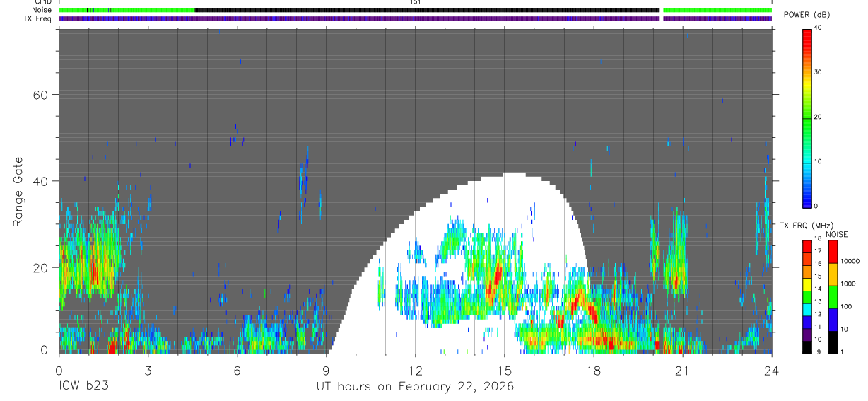The image size is (868, 401).
Task: Click the '30' label on the POWER colorbar
Action: (x=819, y=73)
